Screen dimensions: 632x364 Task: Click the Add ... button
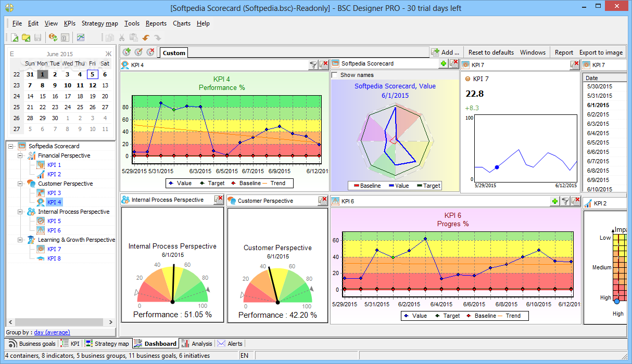446,52
